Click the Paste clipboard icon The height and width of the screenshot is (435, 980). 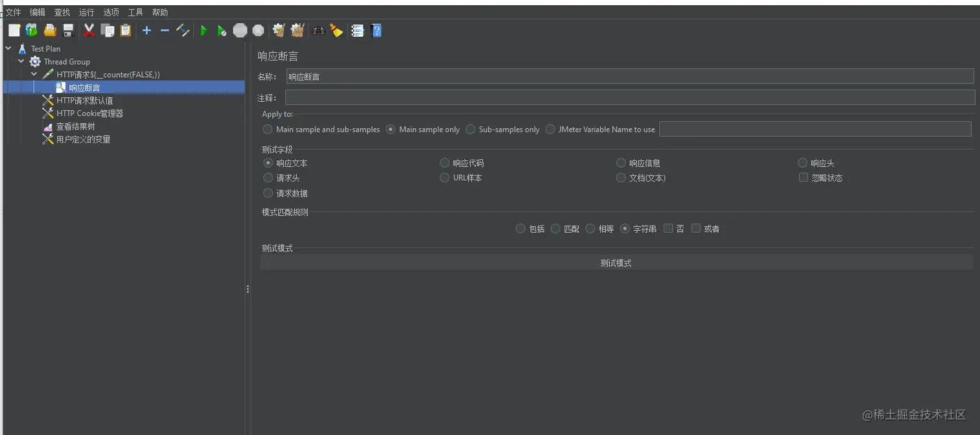coord(126,30)
